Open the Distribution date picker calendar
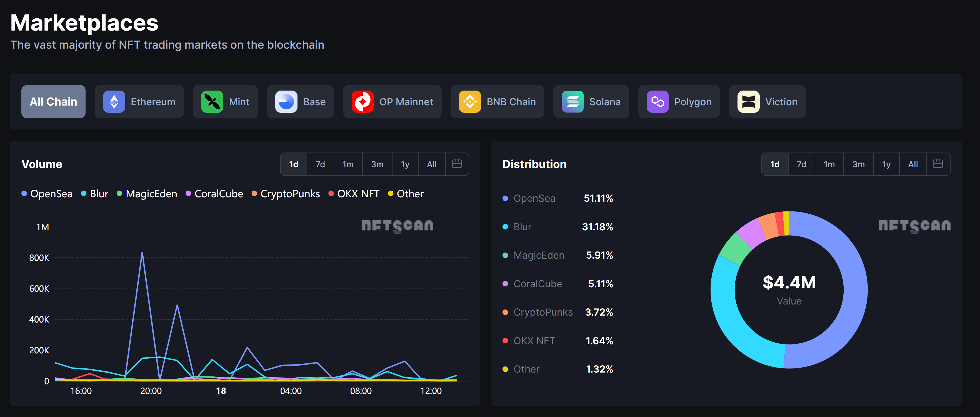This screenshot has width=980, height=417. [938, 164]
